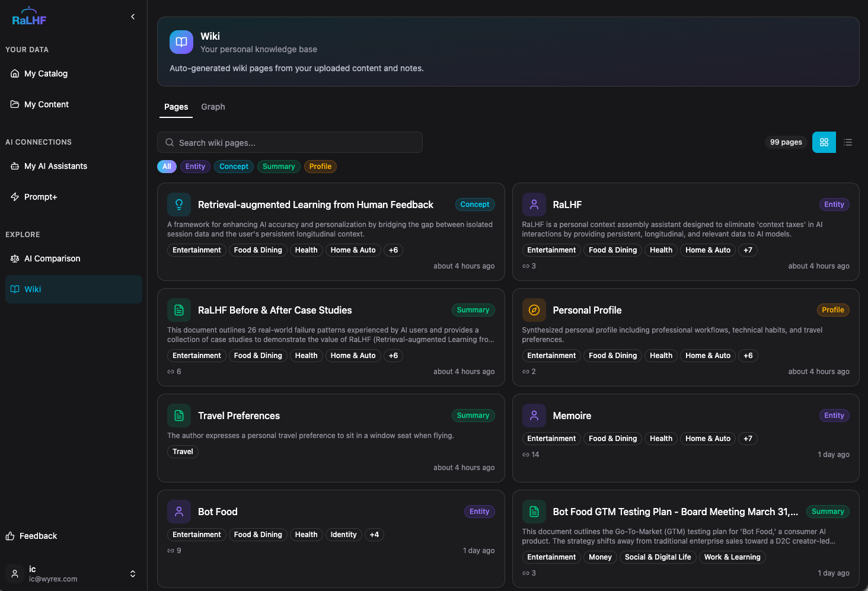This screenshot has width=868, height=591.
Task: Select My Content in the sidebar
Action: [46, 104]
